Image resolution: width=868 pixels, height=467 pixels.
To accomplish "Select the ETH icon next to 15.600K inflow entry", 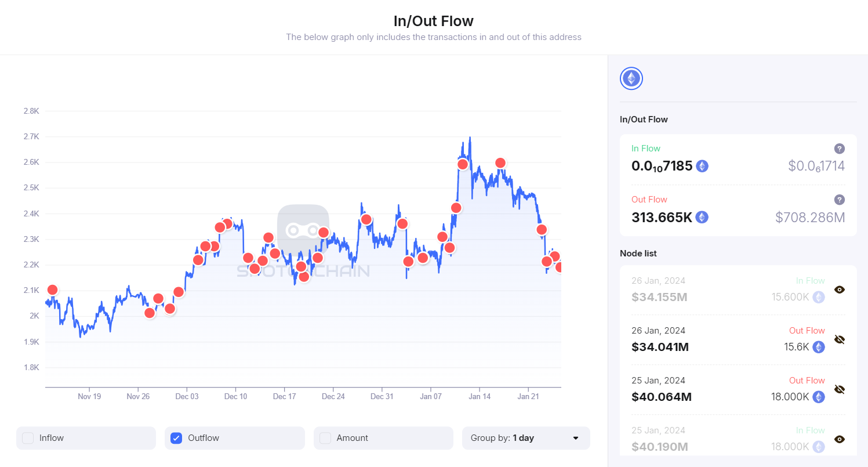I will [x=818, y=297].
